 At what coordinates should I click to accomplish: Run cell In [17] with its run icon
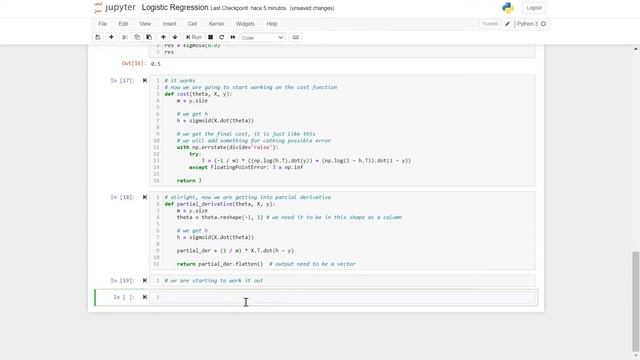[144, 80]
